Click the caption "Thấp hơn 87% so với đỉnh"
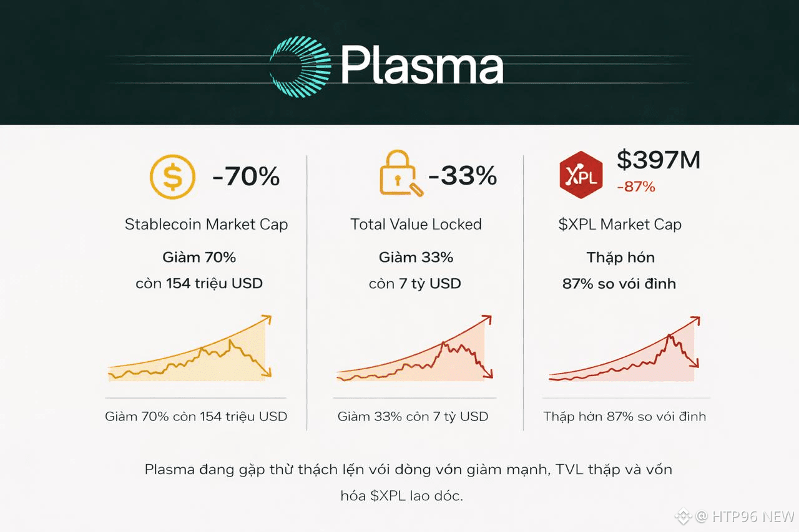 624,417
